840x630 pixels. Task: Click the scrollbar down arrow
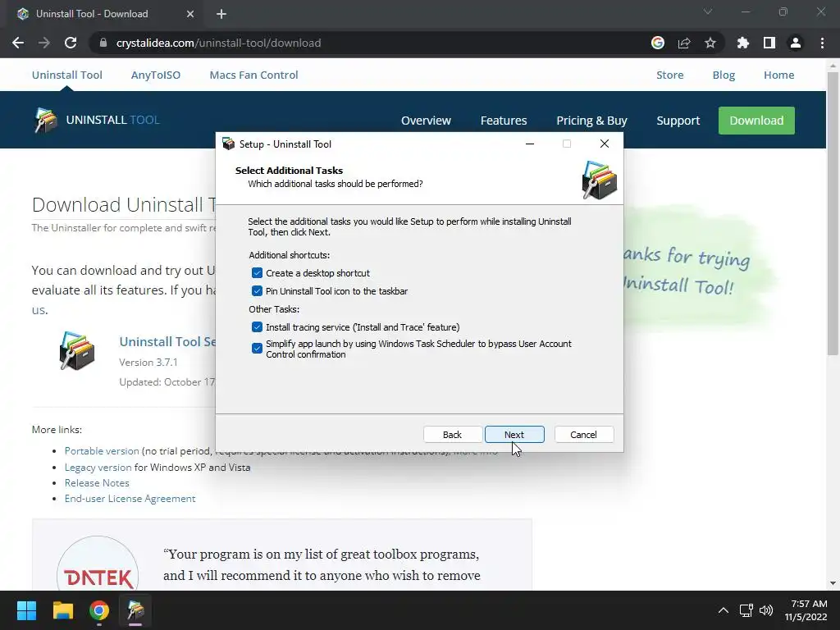833,583
